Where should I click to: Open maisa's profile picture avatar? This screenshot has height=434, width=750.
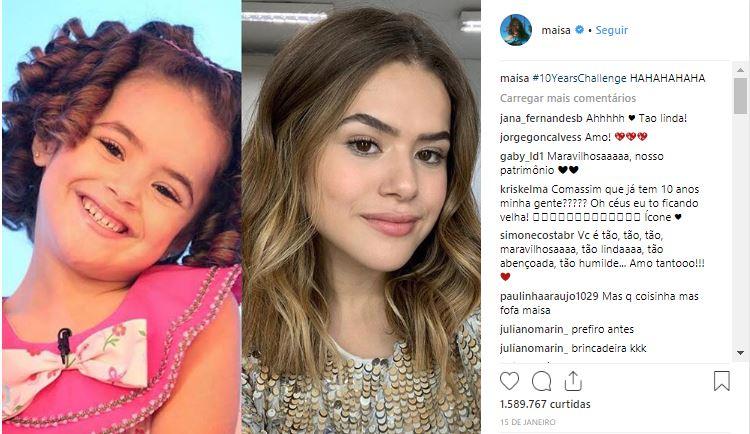pyautogui.click(x=516, y=30)
